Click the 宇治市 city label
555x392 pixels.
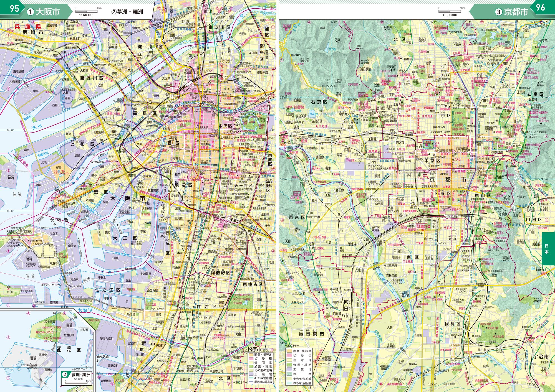541,357
